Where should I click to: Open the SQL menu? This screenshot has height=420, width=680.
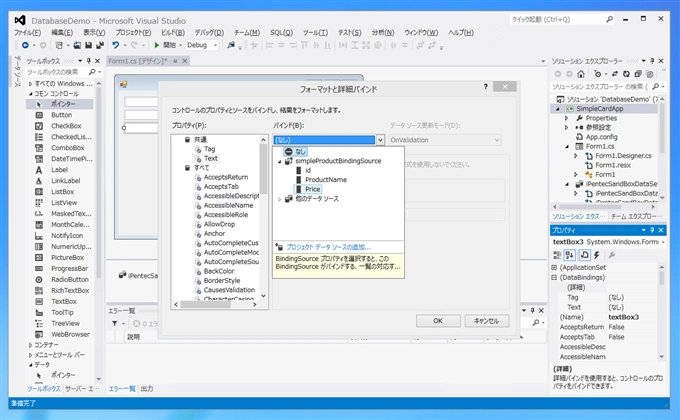click(x=281, y=33)
